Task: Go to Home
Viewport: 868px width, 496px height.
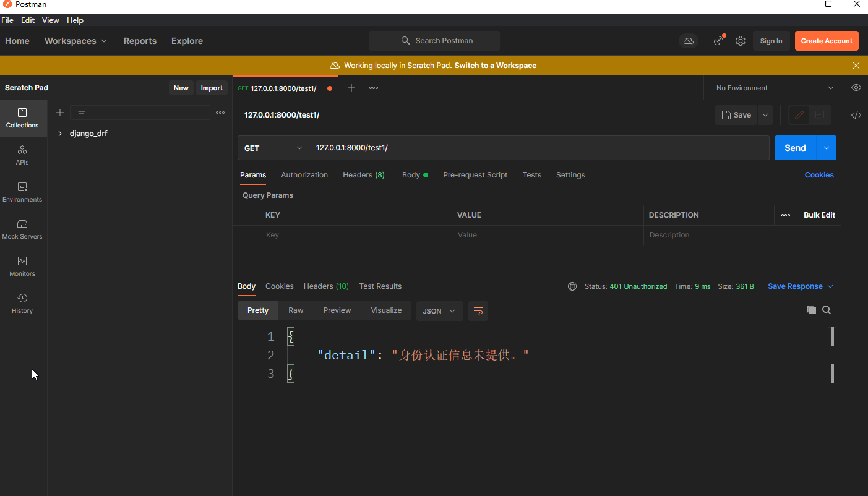Action: click(x=17, y=41)
